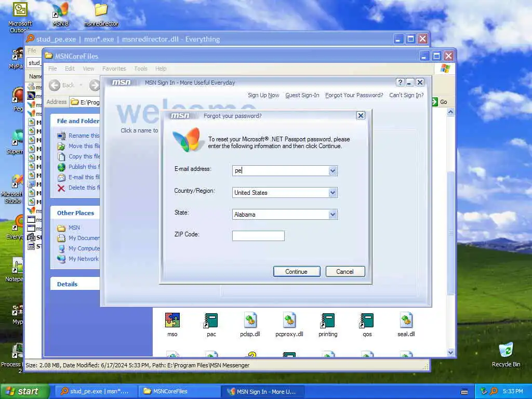
Task: Click the MSNCoreFiles scrollbar down arrow
Action: (x=450, y=353)
